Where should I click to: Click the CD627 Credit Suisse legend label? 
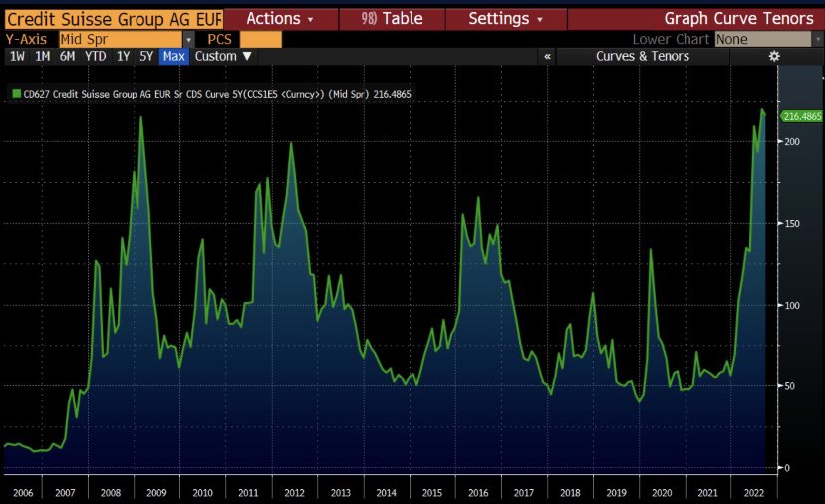click(217, 94)
